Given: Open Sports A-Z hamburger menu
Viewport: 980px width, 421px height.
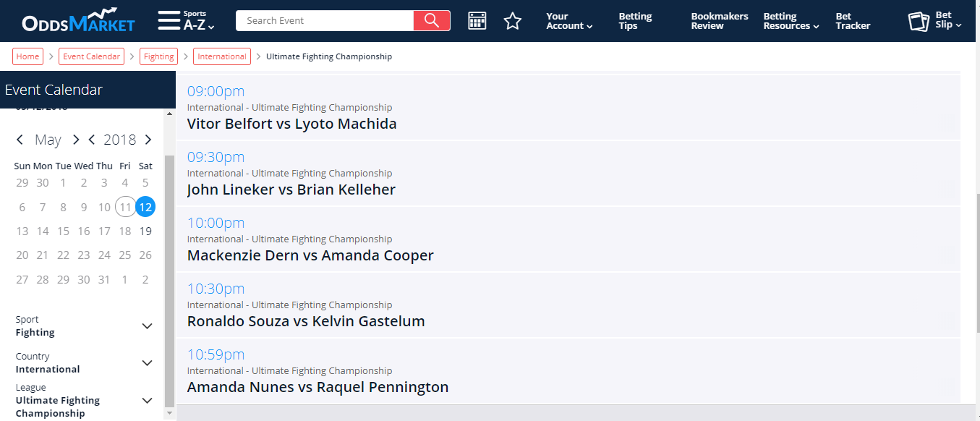Looking at the screenshot, I should point(169,20).
